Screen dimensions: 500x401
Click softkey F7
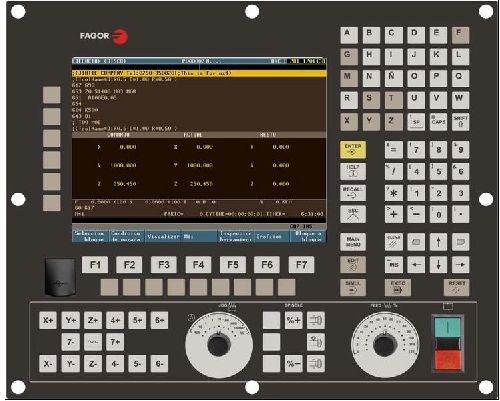point(301,265)
